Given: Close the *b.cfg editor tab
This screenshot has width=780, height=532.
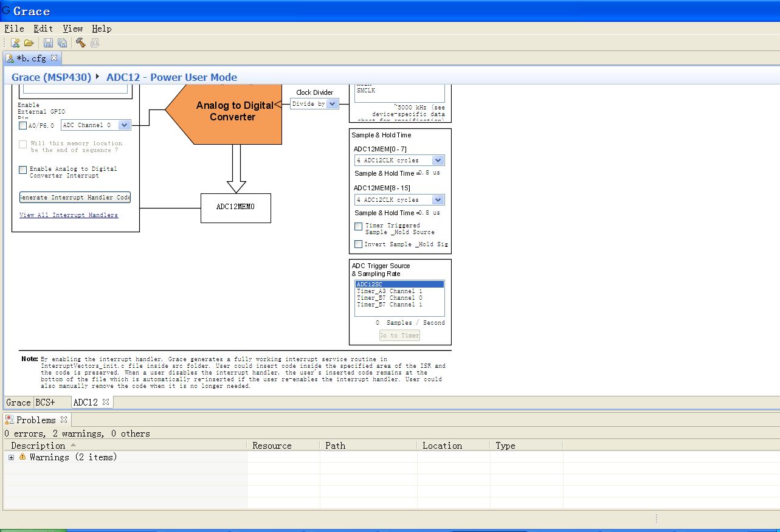Looking at the screenshot, I should pyautogui.click(x=53, y=58).
